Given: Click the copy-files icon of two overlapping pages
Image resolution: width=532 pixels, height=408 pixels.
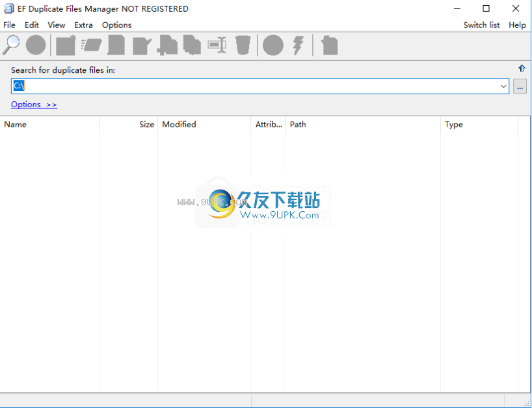Looking at the screenshot, I should (x=192, y=45).
